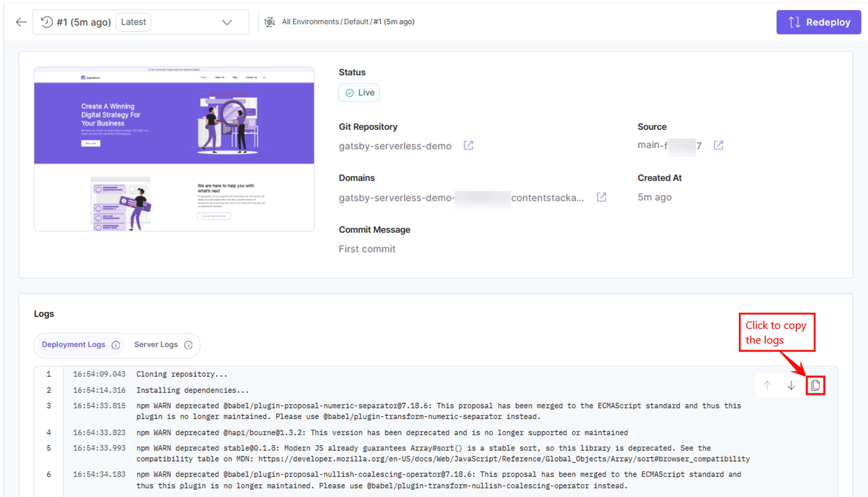
Task: Click the 'First commit' message text
Action: point(367,249)
